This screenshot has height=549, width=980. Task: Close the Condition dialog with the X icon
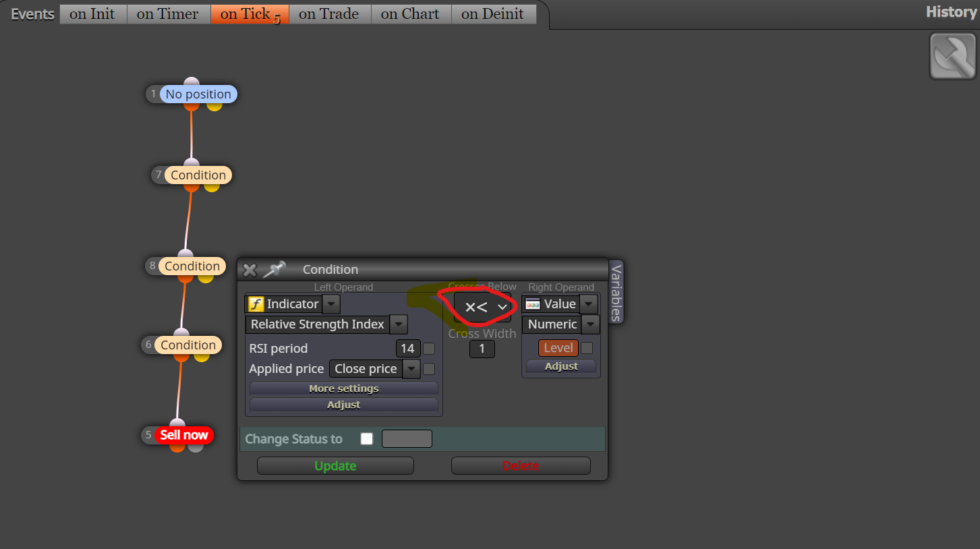[x=250, y=270]
